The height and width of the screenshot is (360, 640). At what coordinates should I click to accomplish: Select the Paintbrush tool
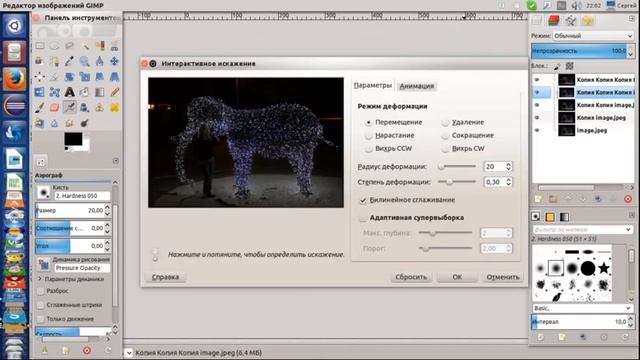coord(40,108)
